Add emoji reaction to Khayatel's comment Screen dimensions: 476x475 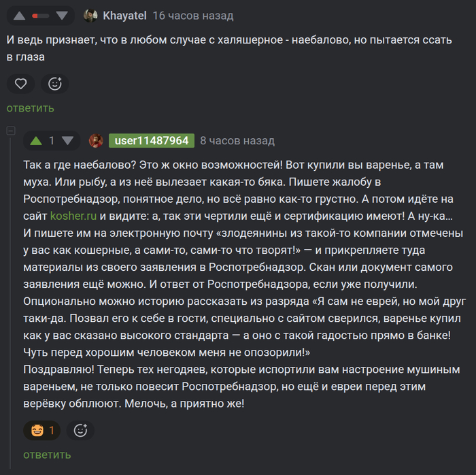55,84
